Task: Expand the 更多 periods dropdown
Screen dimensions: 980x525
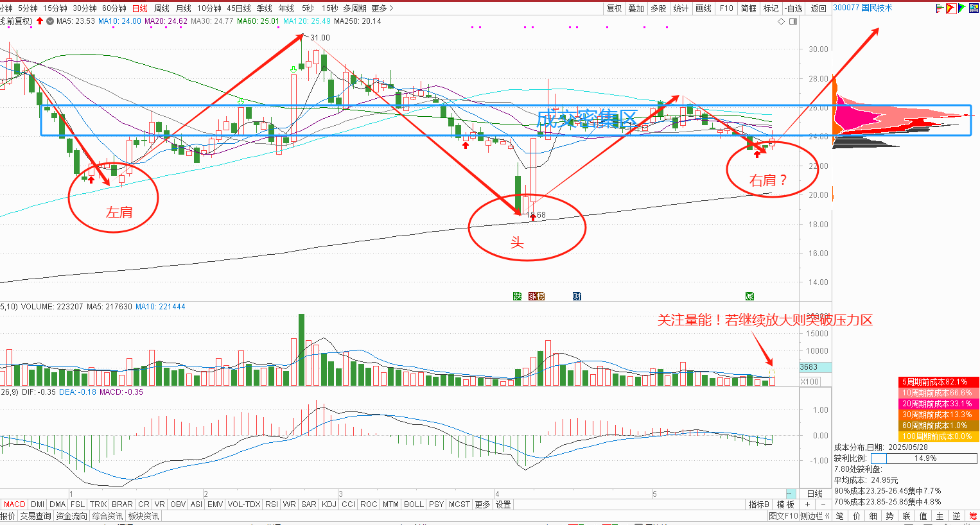Action: click(x=382, y=8)
